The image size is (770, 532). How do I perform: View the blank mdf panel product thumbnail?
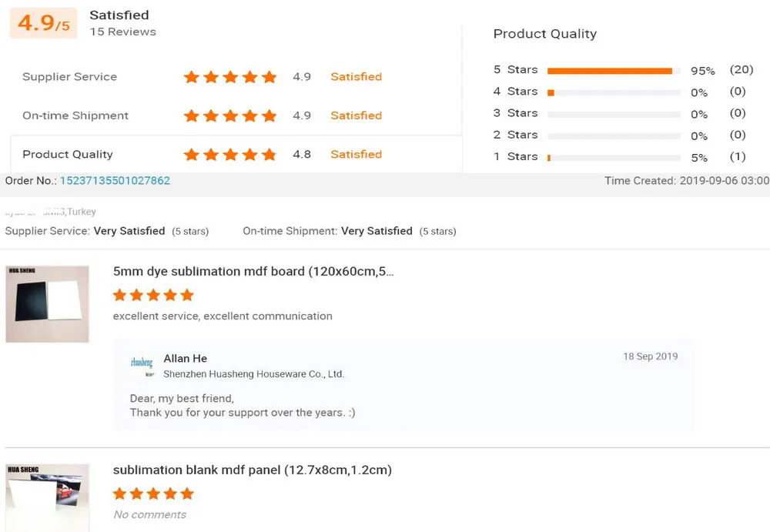(47, 497)
